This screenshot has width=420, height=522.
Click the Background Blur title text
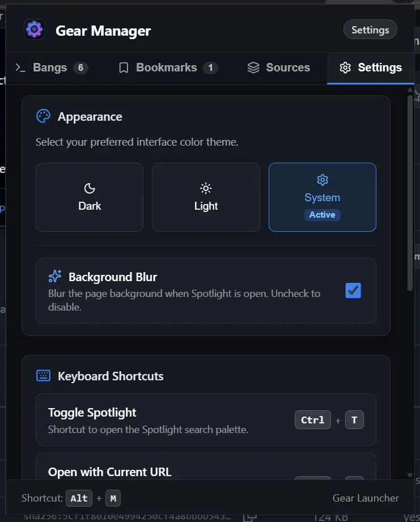click(113, 277)
